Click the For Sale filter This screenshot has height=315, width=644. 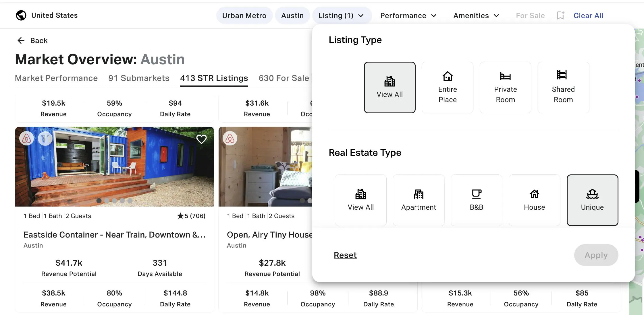click(x=530, y=15)
